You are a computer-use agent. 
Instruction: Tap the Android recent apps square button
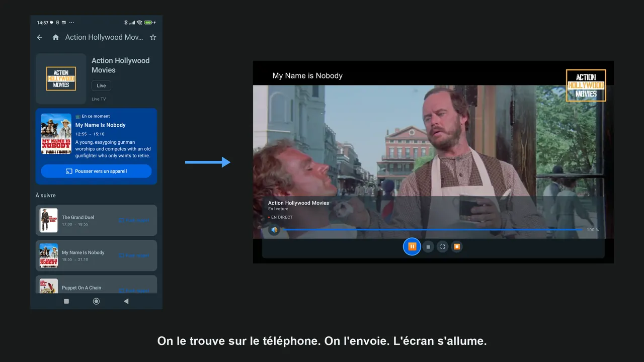tap(66, 301)
